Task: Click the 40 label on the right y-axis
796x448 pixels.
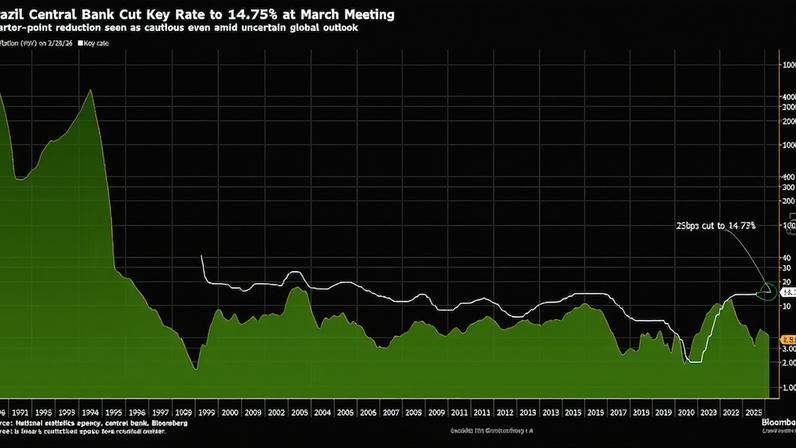Action: click(x=786, y=257)
